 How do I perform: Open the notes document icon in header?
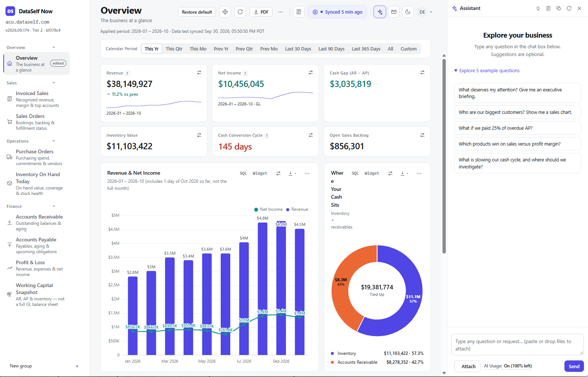pos(299,12)
